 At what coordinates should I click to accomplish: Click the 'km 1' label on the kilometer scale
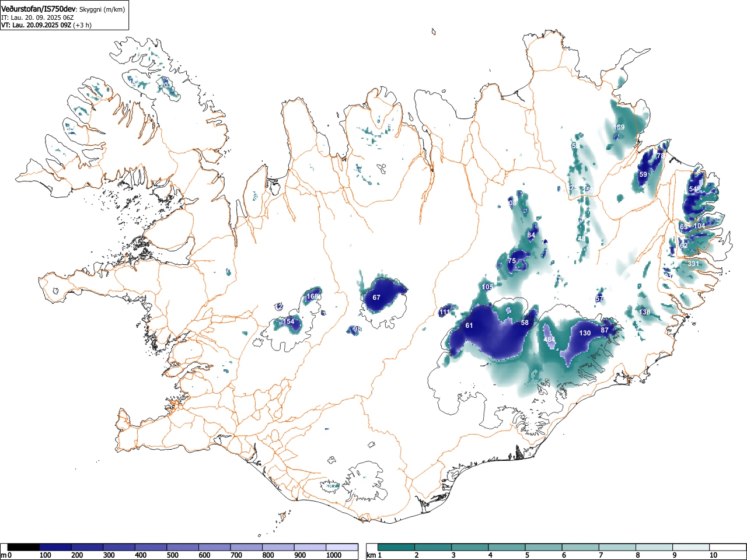click(374, 555)
